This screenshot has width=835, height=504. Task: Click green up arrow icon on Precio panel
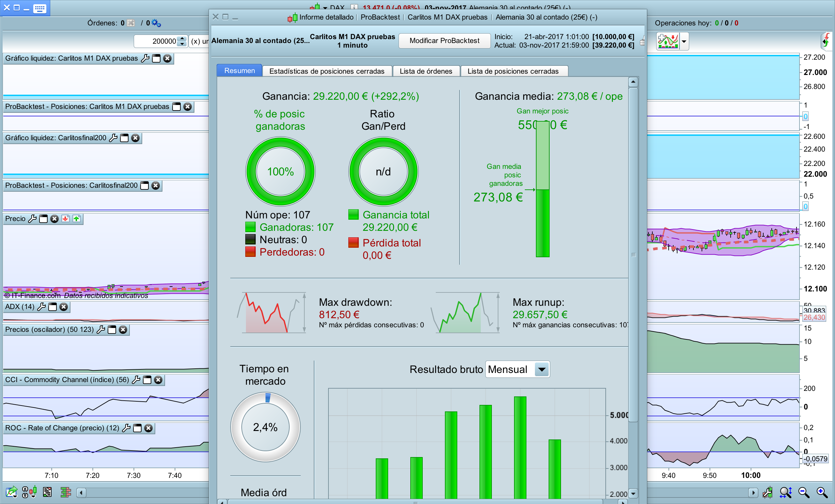coord(77,219)
